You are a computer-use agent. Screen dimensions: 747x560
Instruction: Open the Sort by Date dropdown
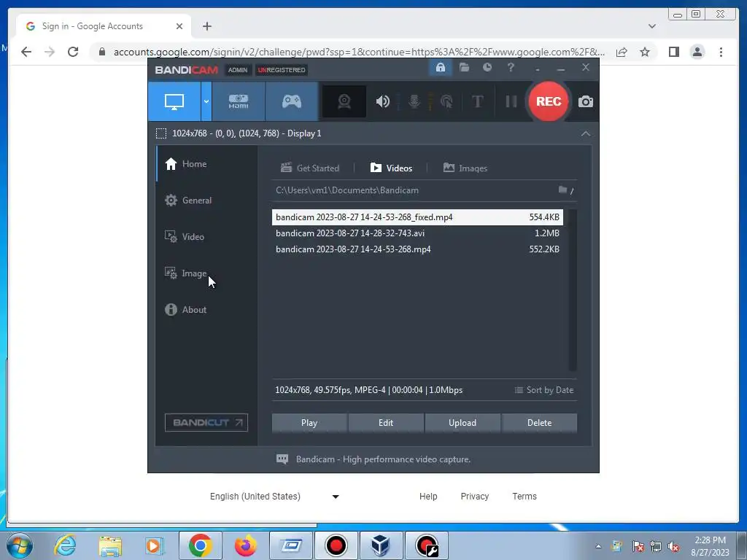pyautogui.click(x=544, y=390)
